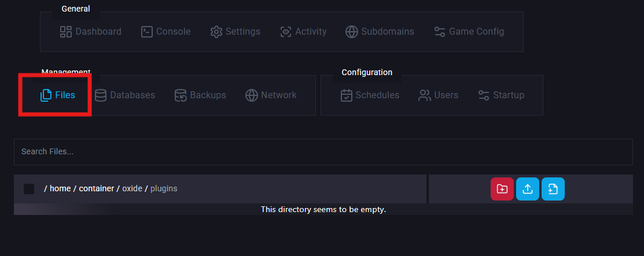644x256 pixels.
Task: Tick the select-all files checkbox
Action: tap(29, 189)
